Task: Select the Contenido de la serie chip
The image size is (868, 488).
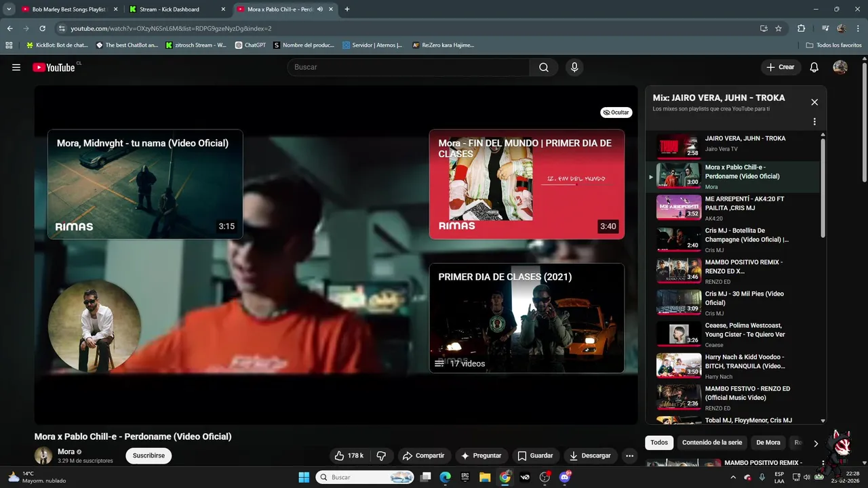Action: point(712,443)
